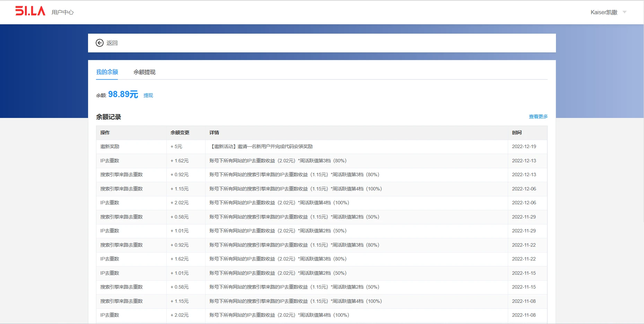This screenshot has height=324, width=644.
Task: Select the 邀新奖励 row dated 2022-12-19
Action: (x=110, y=146)
